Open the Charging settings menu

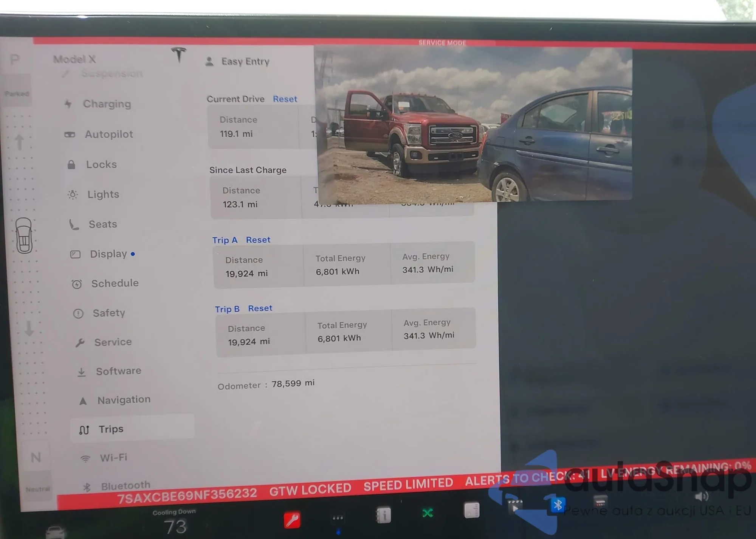[x=107, y=104]
